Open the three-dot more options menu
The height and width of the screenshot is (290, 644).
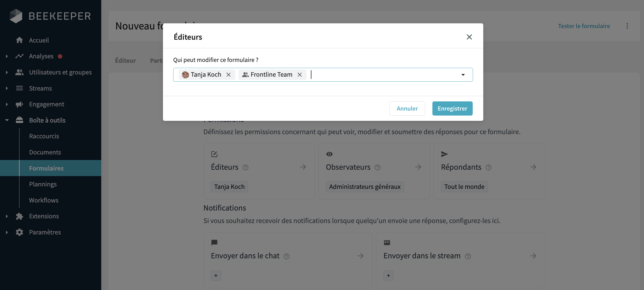point(627,26)
